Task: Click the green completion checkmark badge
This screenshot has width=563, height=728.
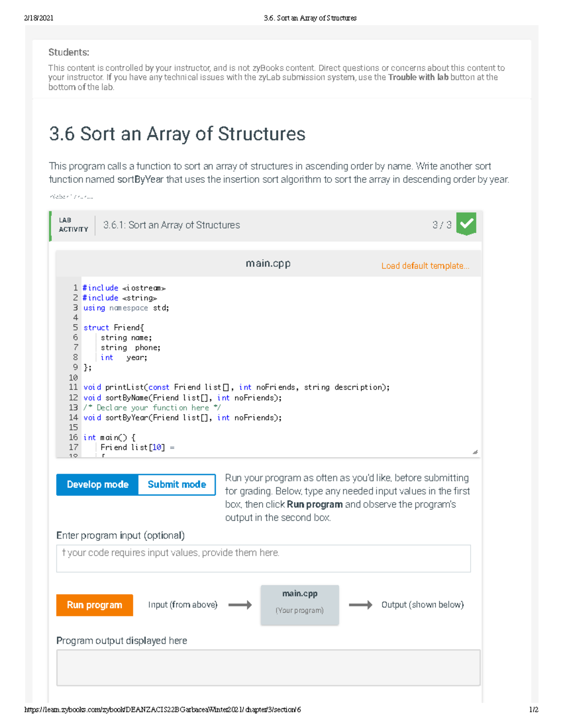Action: point(466,224)
